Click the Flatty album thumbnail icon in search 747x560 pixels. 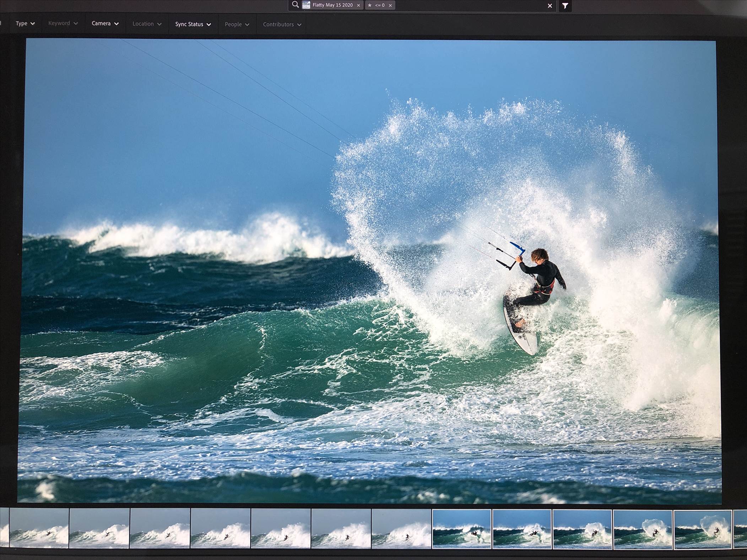point(306,5)
